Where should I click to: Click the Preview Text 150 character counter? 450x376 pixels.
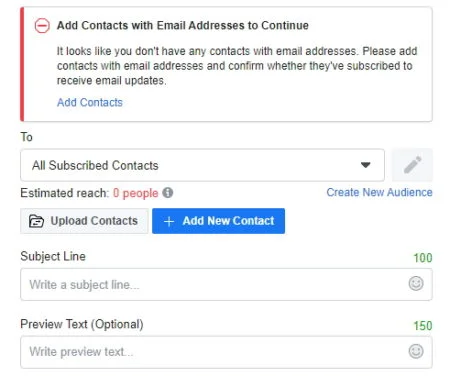pyautogui.click(x=423, y=326)
